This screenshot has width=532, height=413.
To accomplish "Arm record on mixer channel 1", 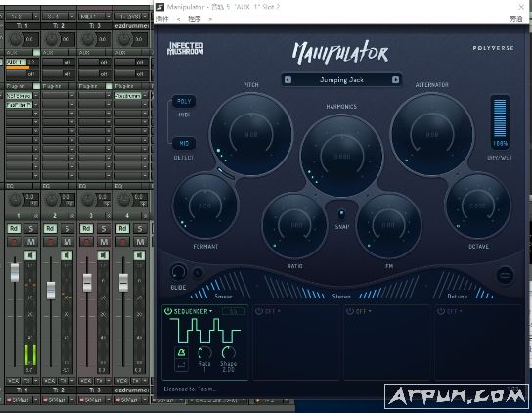I will [14, 242].
